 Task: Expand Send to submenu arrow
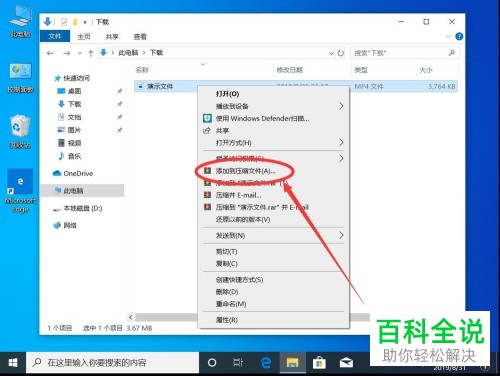pos(341,235)
